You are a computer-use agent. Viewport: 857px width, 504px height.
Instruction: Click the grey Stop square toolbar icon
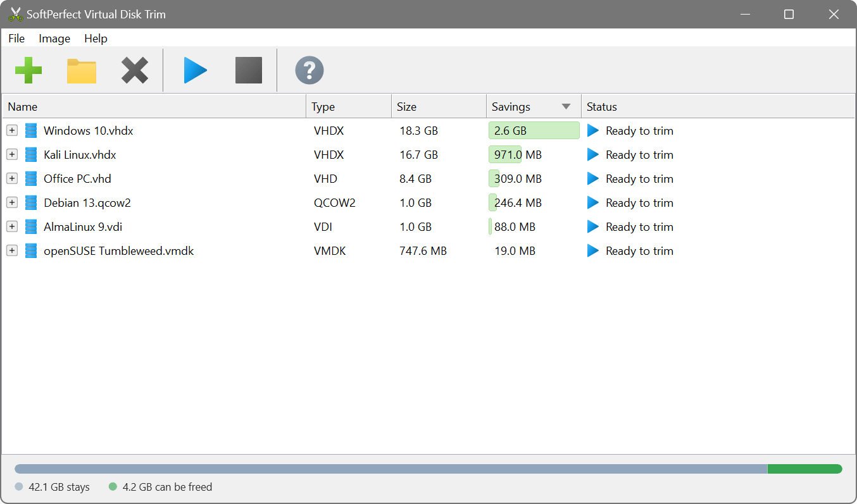[249, 70]
